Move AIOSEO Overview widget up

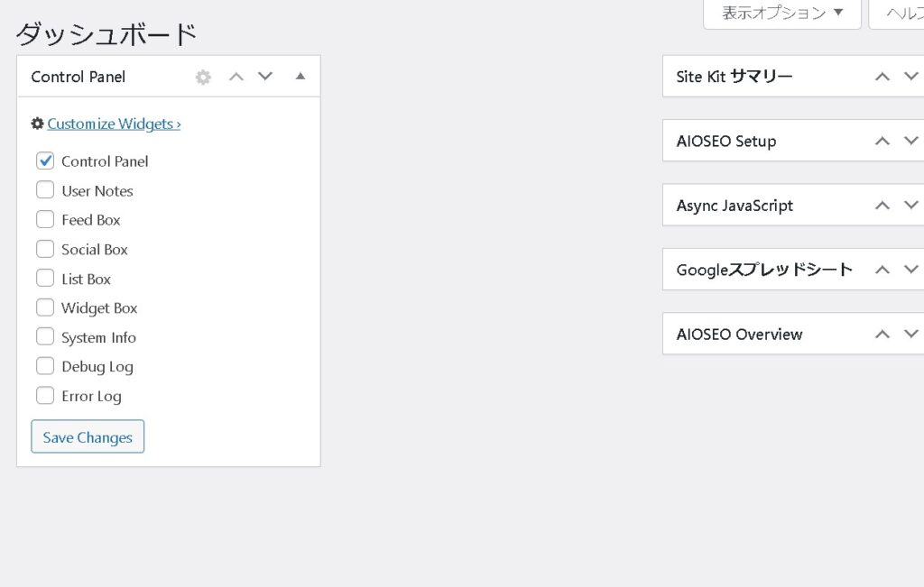point(882,335)
